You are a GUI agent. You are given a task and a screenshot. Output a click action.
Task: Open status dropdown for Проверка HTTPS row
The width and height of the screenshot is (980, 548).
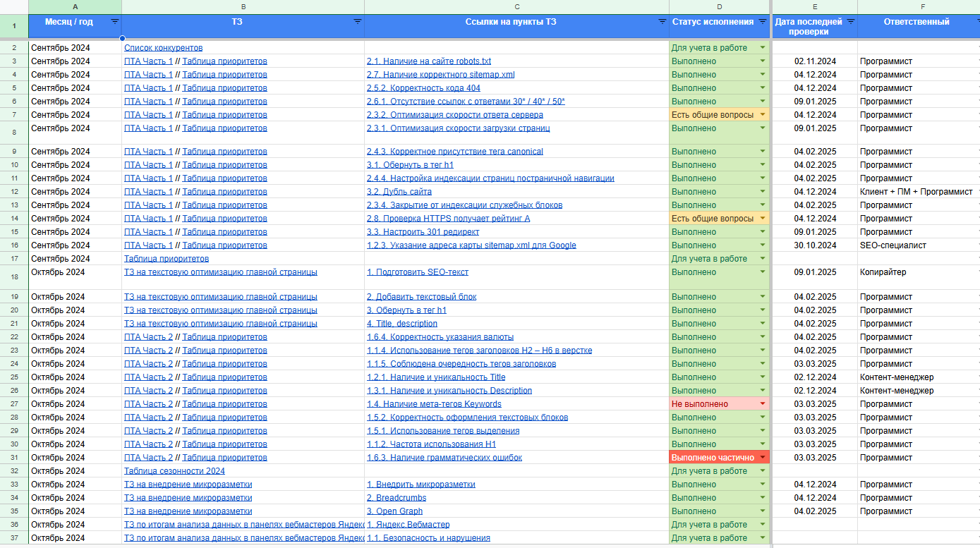762,219
